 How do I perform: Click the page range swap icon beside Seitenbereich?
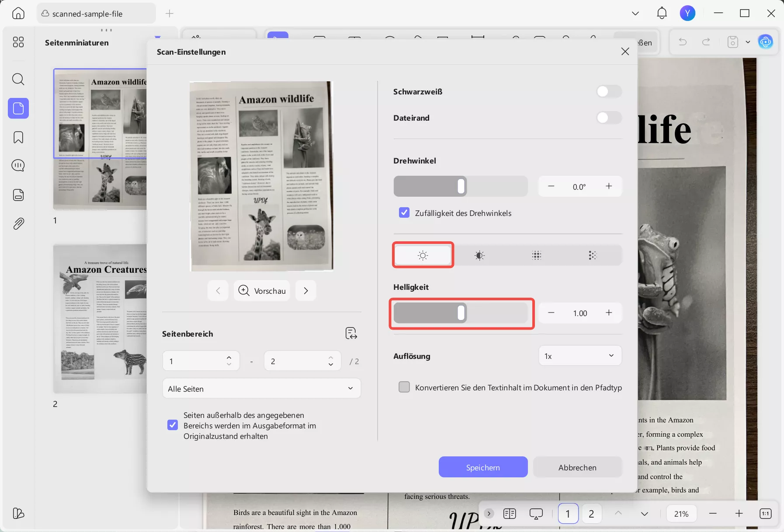[351, 334]
